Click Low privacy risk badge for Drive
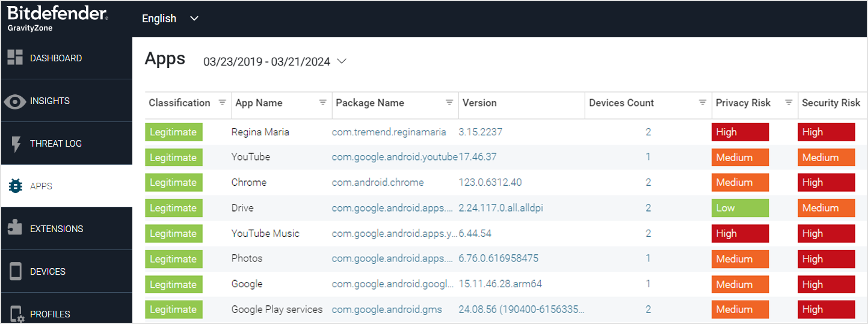The image size is (868, 324). click(740, 208)
